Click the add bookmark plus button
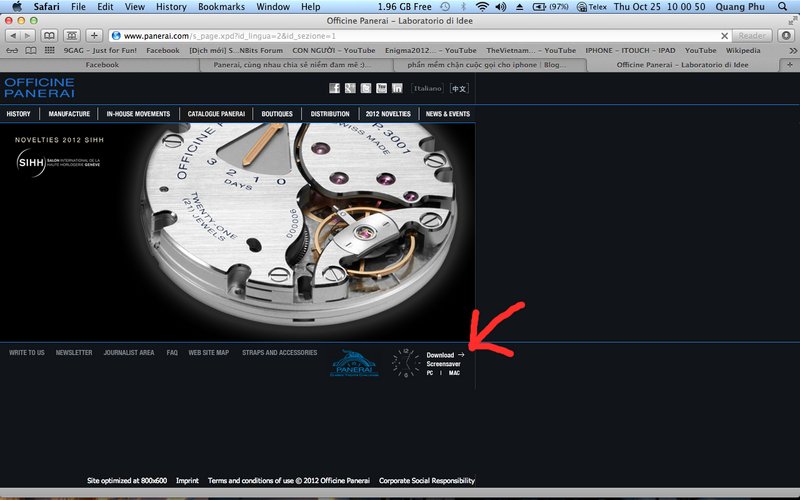Screen dimensions: 800x500 point(93,35)
